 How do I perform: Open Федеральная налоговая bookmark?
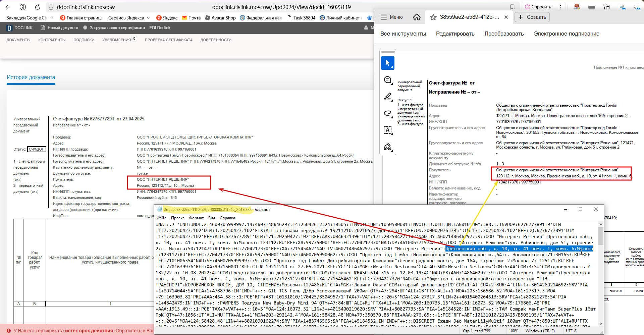coord(261,18)
